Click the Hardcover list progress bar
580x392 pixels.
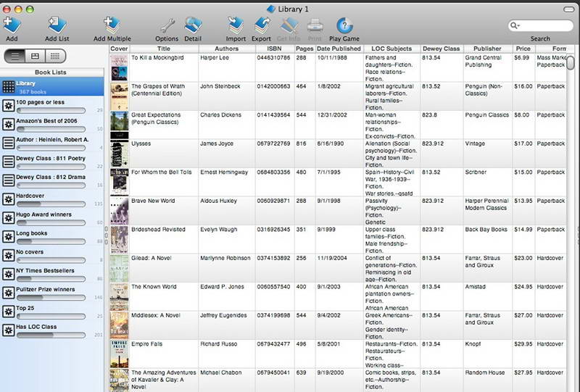pos(51,204)
